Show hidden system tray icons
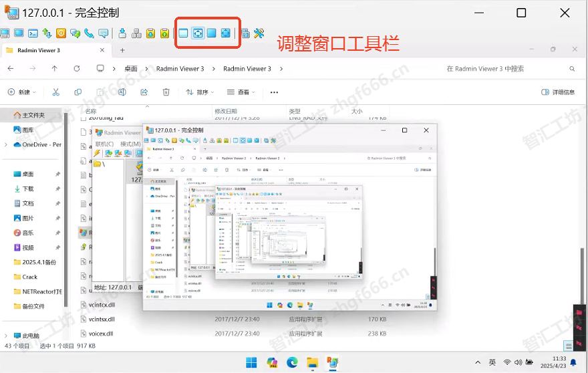 pyautogui.click(x=478, y=362)
